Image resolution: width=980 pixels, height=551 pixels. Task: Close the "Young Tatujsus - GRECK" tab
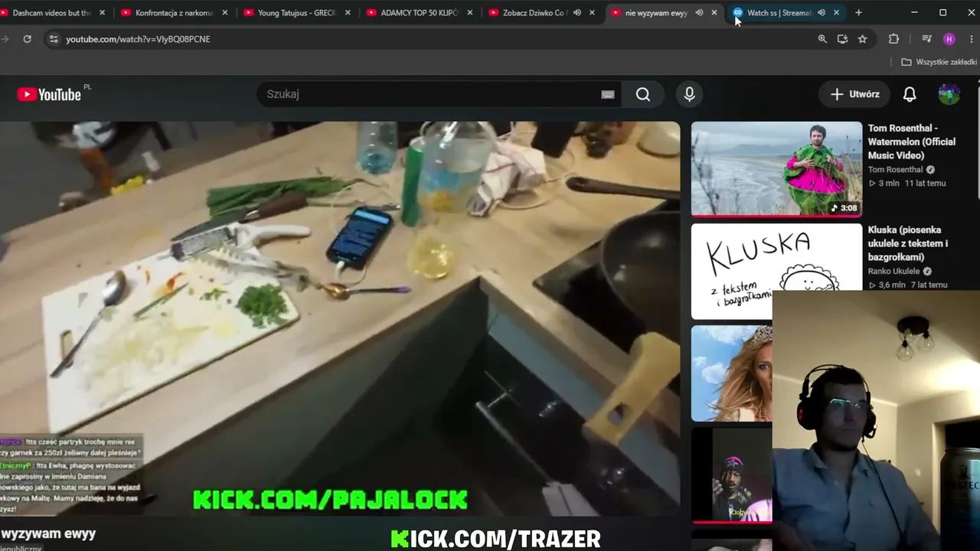[x=347, y=12]
